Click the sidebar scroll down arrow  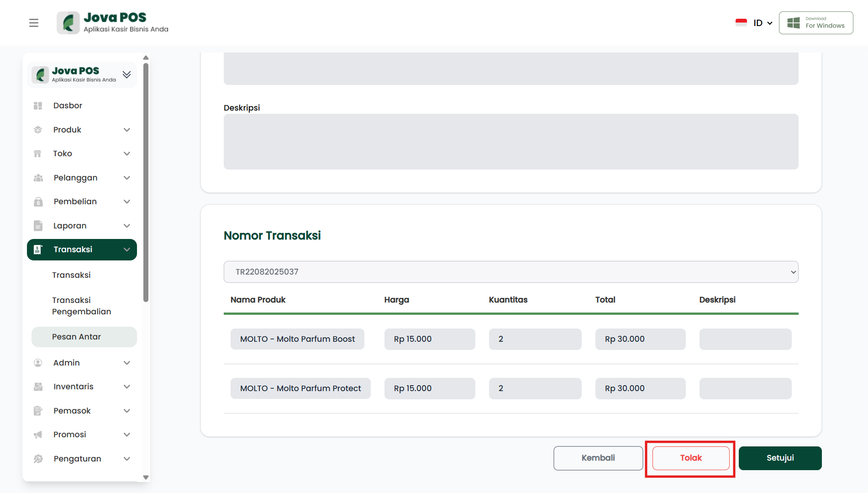point(146,477)
